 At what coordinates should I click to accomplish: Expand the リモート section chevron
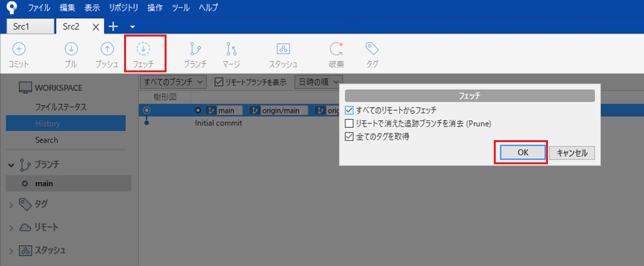[12, 228]
